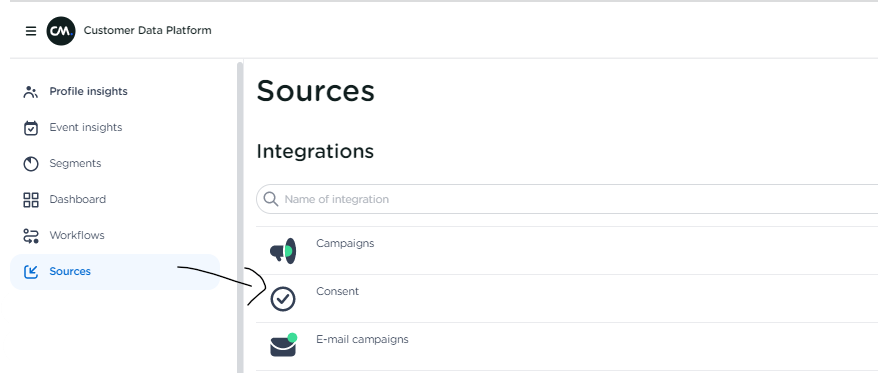
Task: Click the Segments pie chart icon
Action: click(31, 164)
